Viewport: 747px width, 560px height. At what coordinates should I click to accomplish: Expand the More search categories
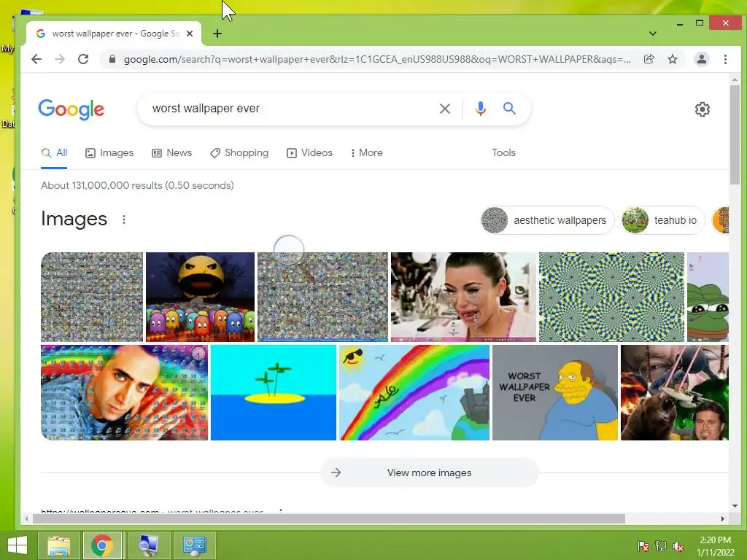pos(366,153)
